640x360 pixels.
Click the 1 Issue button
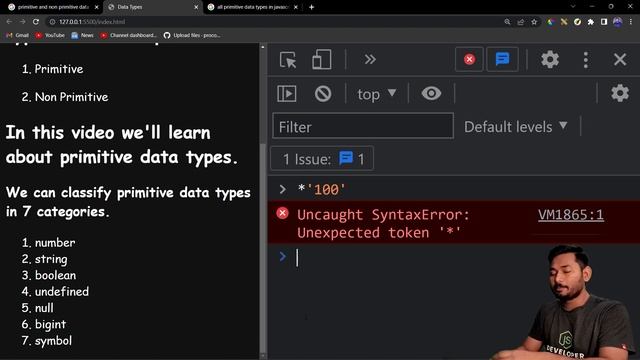pyautogui.click(x=322, y=158)
